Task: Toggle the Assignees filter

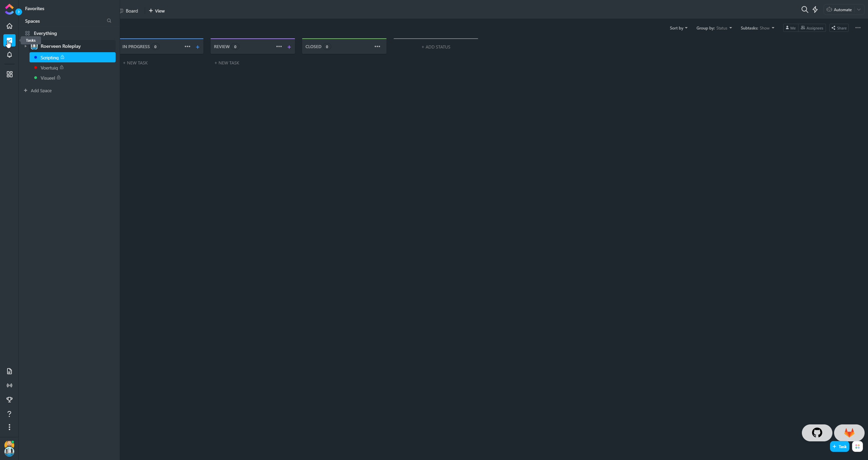Action: pyautogui.click(x=812, y=28)
